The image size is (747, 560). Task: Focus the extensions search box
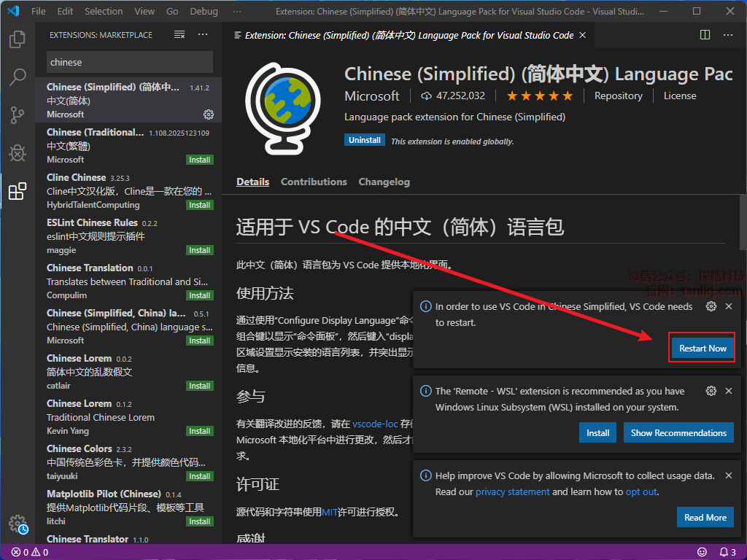coord(130,62)
